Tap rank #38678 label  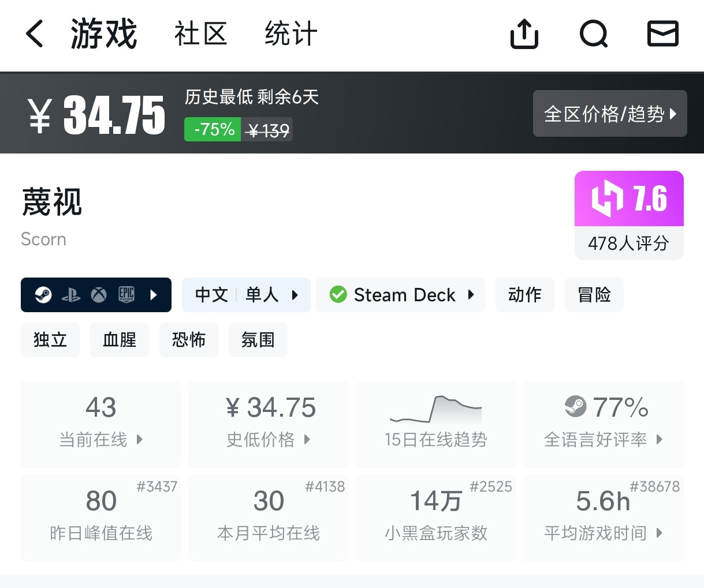click(654, 486)
